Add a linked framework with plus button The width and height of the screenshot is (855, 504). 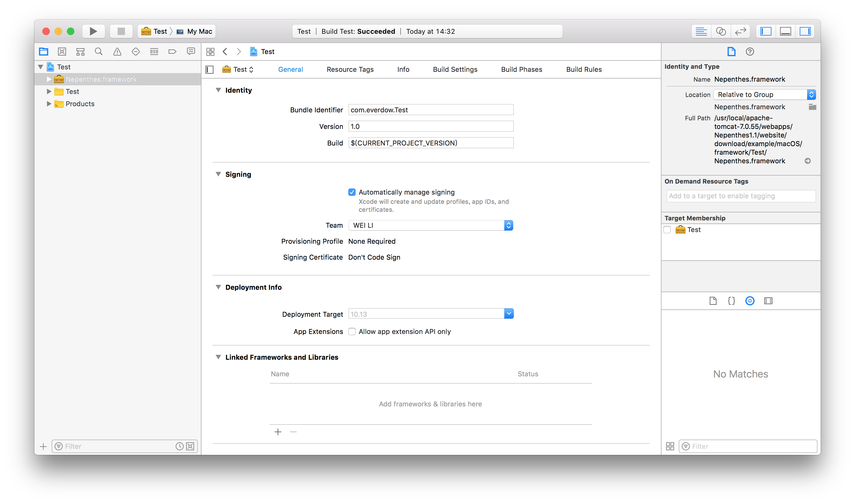278,432
